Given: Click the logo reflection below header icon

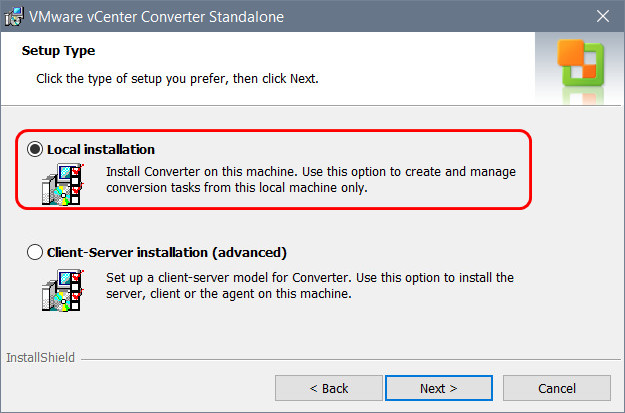Looking at the screenshot, I should [583, 96].
